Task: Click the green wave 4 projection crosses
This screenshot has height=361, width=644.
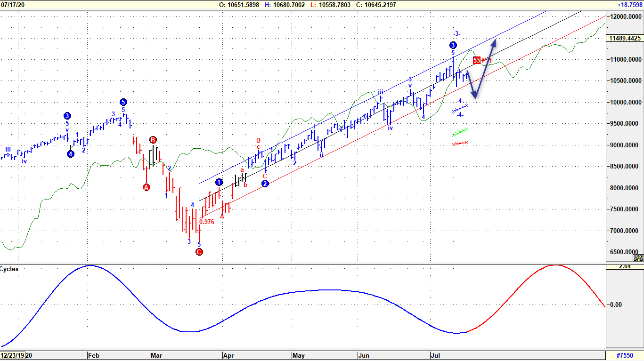Action: click(x=460, y=131)
